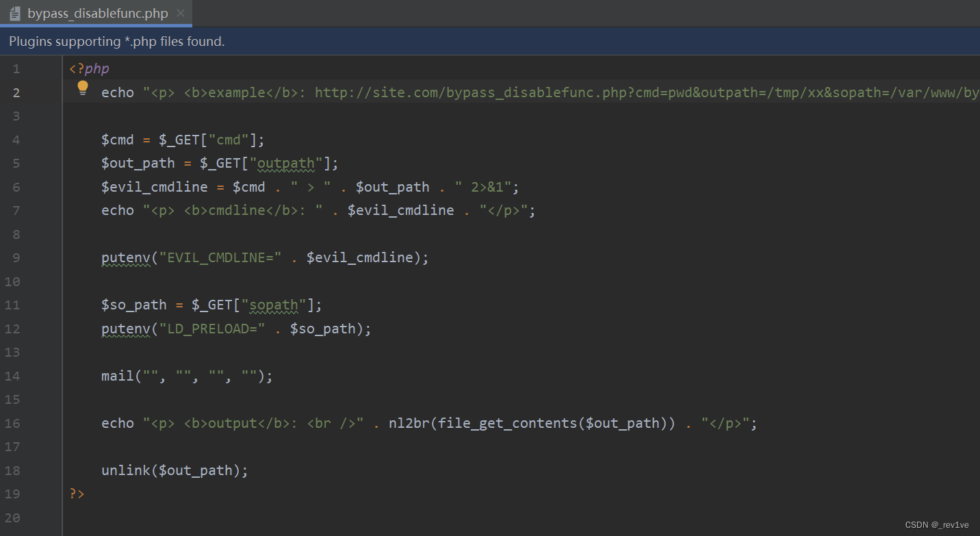
Task: Click the unlink($out_path) statement
Action: [175, 470]
